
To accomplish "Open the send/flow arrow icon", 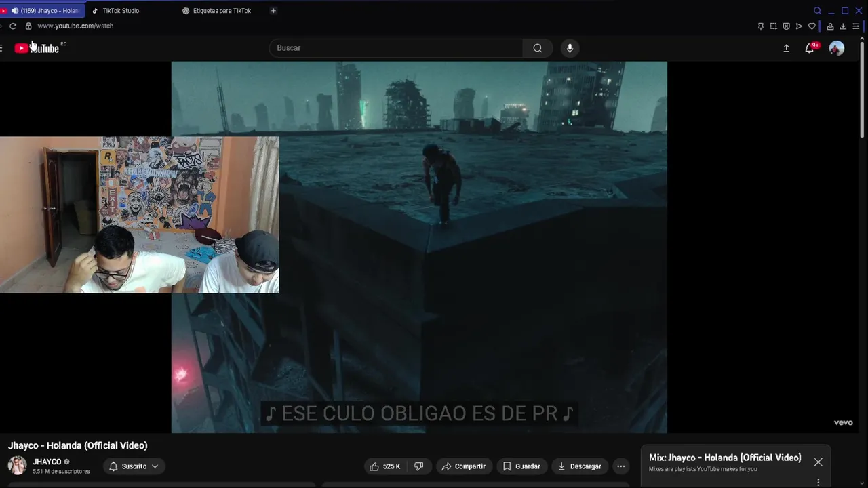I will point(799,26).
